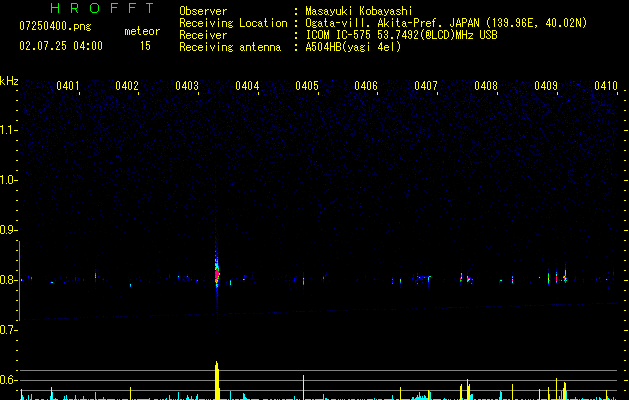Click the ICOM IC-575 receiver text
This screenshot has width=629, height=400.
click(x=402, y=35)
